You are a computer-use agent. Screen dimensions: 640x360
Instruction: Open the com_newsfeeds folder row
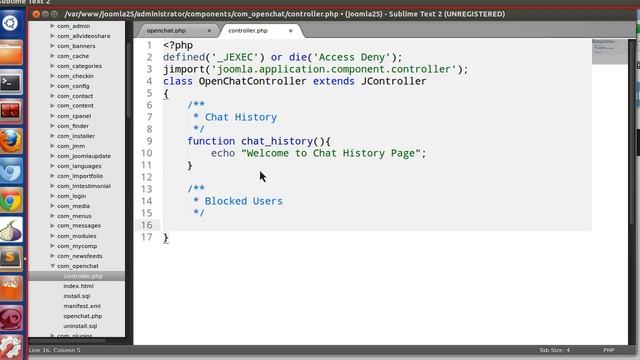[x=77, y=256]
